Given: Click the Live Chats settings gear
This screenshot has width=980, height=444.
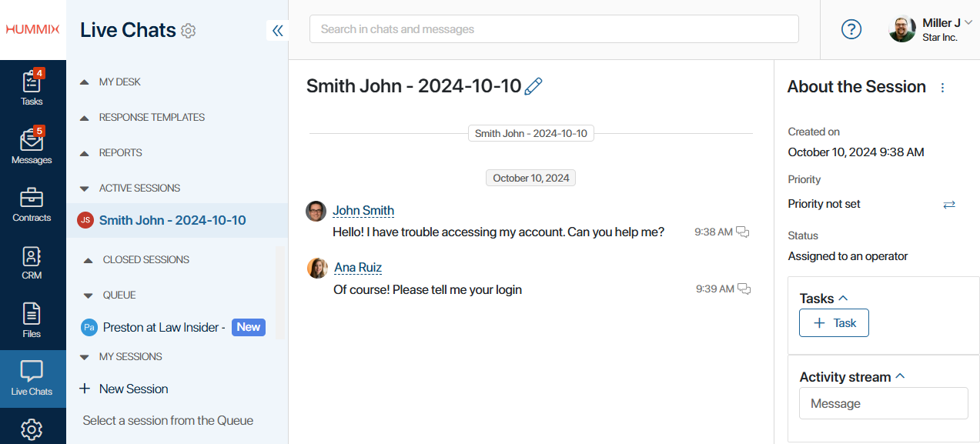Looking at the screenshot, I should (x=189, y=31).
